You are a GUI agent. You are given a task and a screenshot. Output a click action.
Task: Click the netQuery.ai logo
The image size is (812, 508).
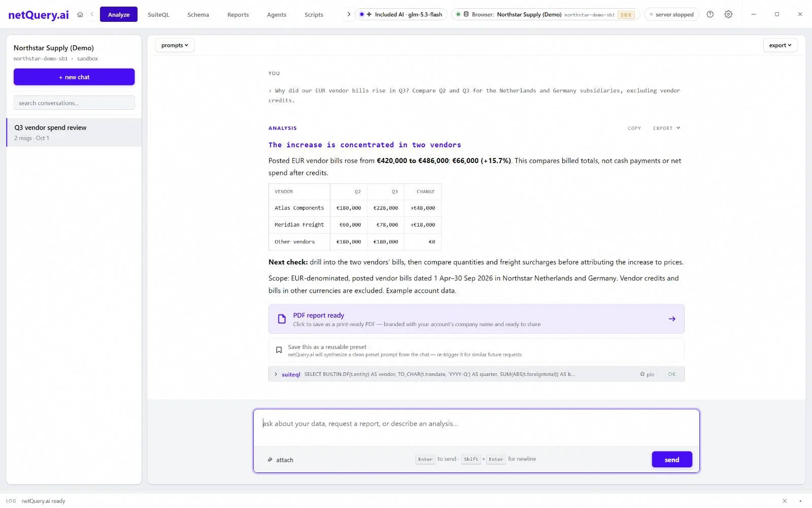click(39, 15)
